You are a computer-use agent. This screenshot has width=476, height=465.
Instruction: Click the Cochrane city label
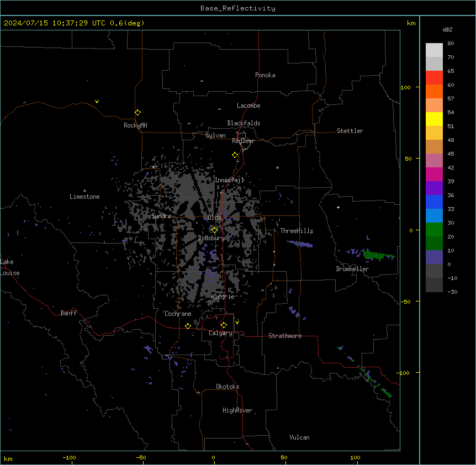click(x=178, y=314)
